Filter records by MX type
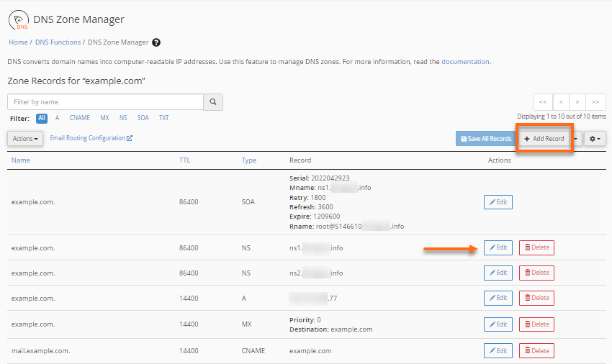This screenshot has height=364, width=612. coord(104,118)
